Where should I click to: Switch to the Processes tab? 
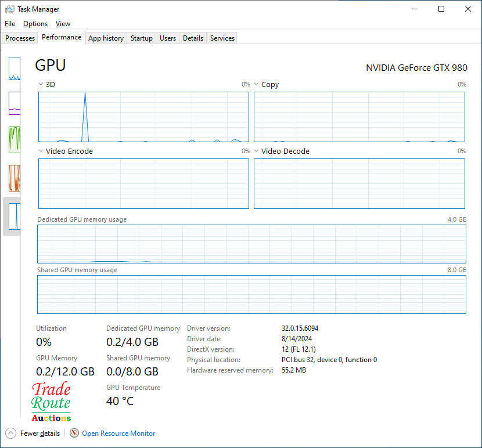(x=20, y=38)
